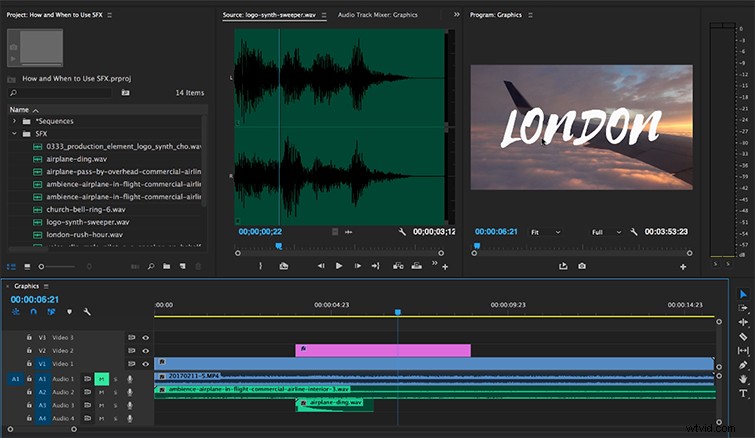Open the Graphics timeline panel menu
755x438 pixels.
46,286
